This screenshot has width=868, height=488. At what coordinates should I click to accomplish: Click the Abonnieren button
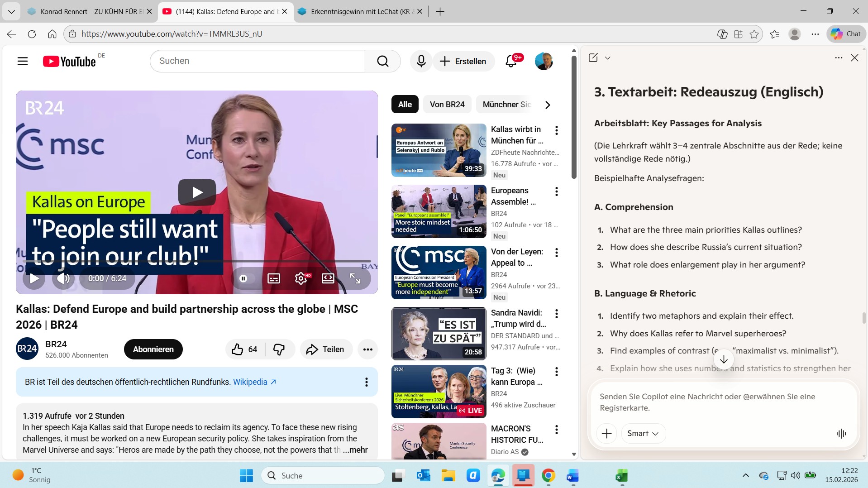point(153,349)
